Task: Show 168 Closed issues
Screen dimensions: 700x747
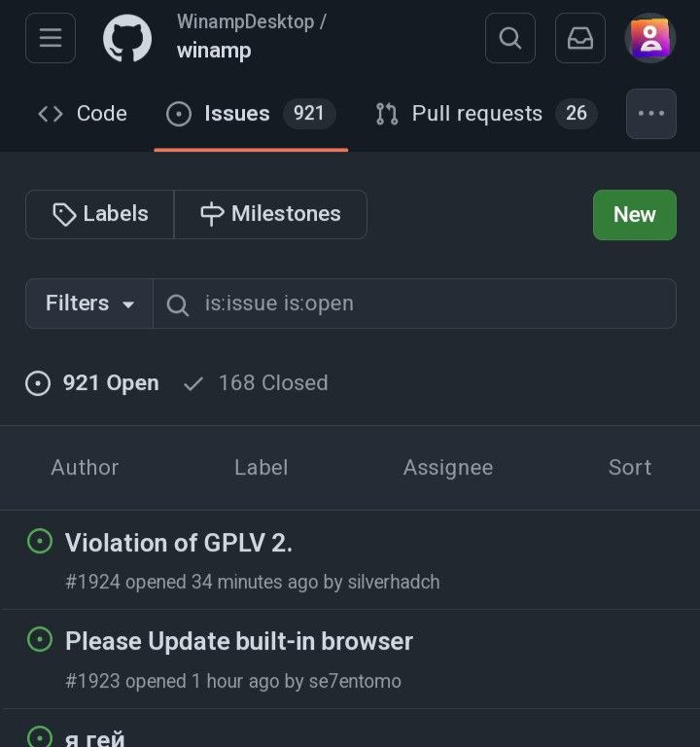Action: tap(257, 383)
